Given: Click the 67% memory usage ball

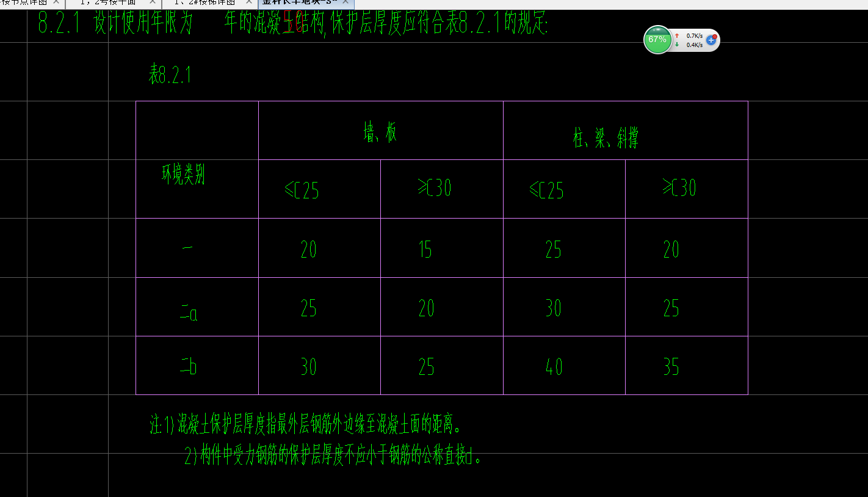Looking at the screenshot, I should click(x=657, y=40).
